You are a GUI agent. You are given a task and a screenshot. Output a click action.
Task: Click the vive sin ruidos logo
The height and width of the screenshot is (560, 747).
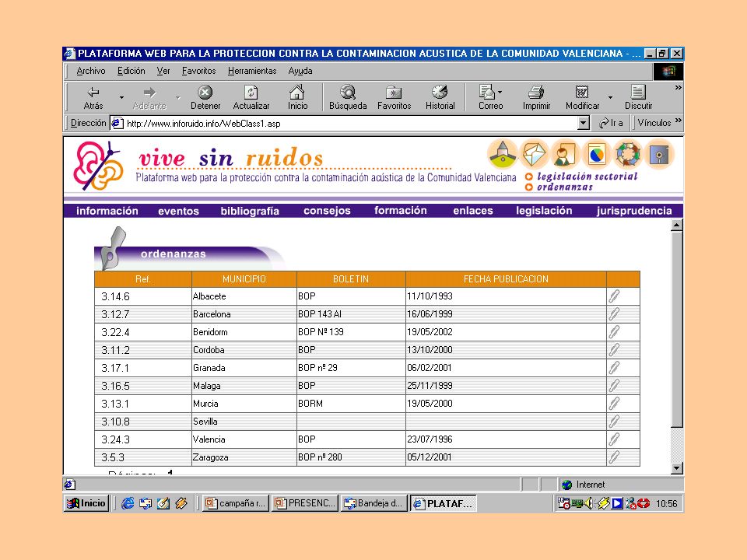click(x=99, y=166)
